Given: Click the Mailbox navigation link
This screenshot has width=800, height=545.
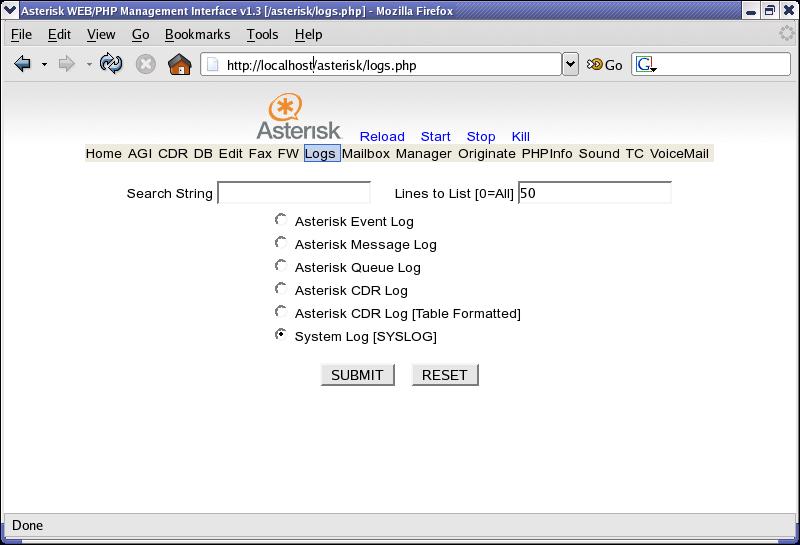Looking at the screenshot, I should pyautogui.click(x=366, y=153).
